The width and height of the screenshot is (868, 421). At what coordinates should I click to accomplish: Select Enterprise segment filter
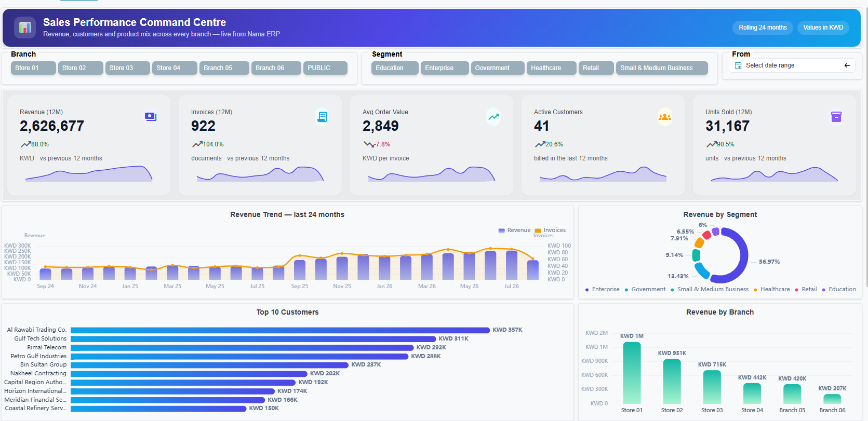[445, 68]
